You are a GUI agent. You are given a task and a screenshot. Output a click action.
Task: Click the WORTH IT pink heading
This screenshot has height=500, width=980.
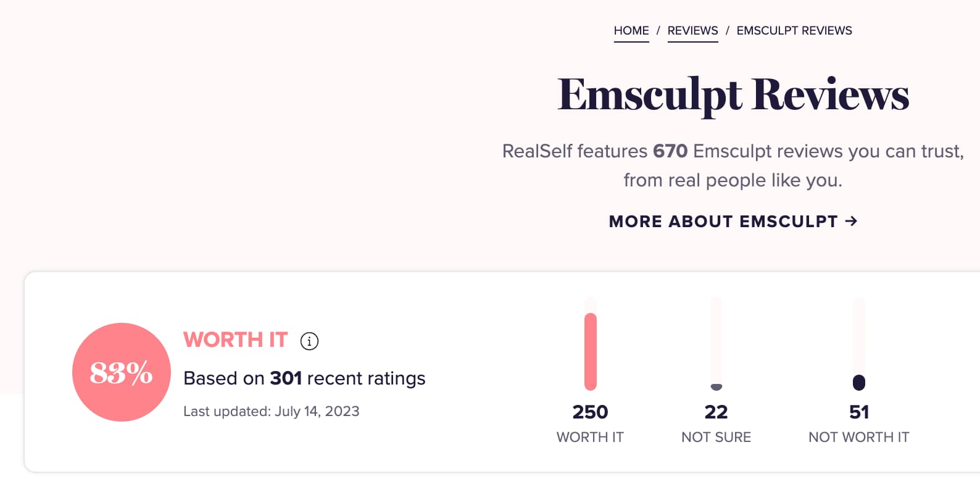(x=235, y=340)
